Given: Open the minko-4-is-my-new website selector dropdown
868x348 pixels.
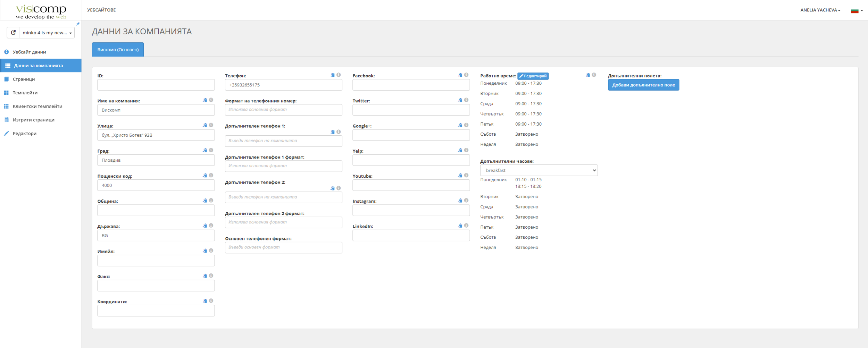Looking at the screenshot, I should click(47, 33).
